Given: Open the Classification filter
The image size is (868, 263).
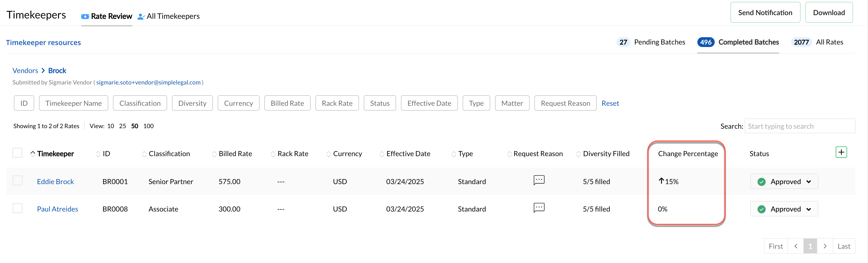Looking at the screenshot, I should (140, 103).
